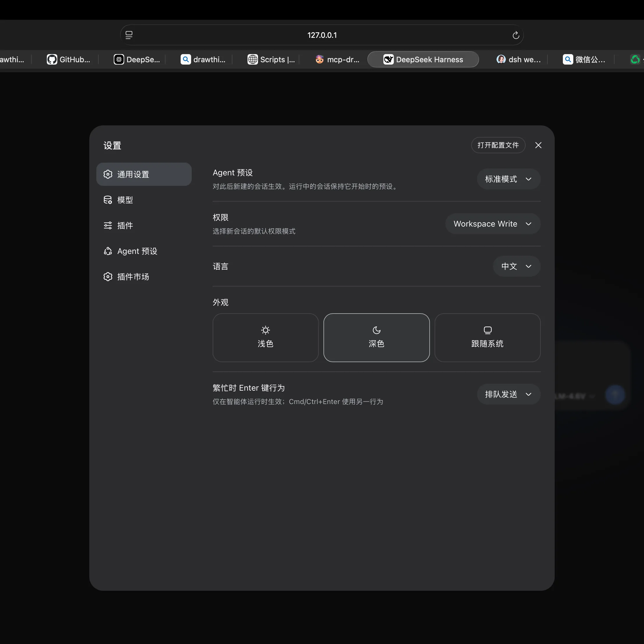
Task: Click the database icon beside 模型
Action: [x=108, y=200]
